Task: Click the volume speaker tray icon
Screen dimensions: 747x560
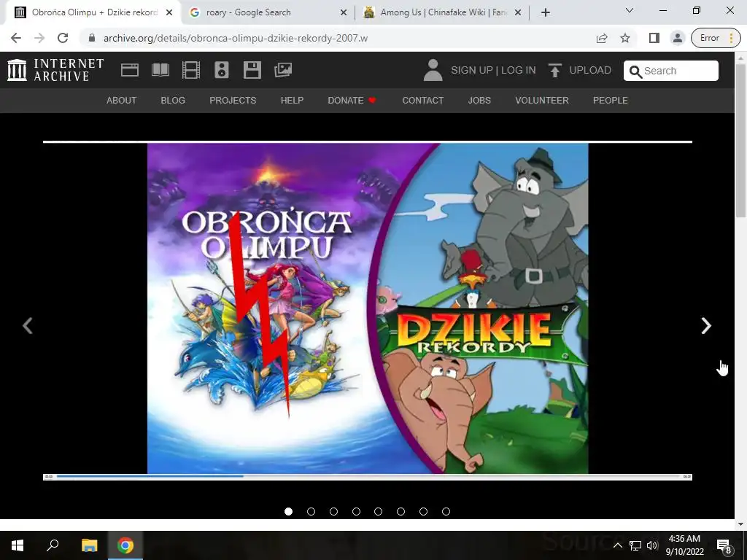Action: tap(652, 545)
